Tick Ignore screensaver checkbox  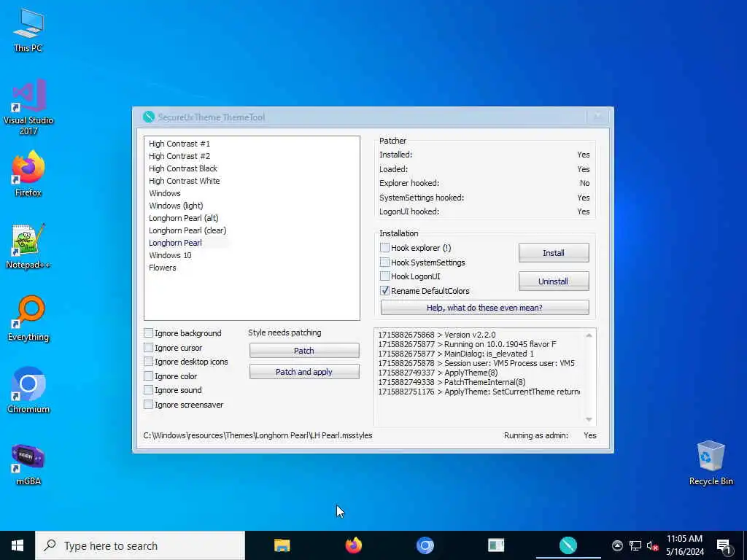pyautogui.click(x=148, y=404)
